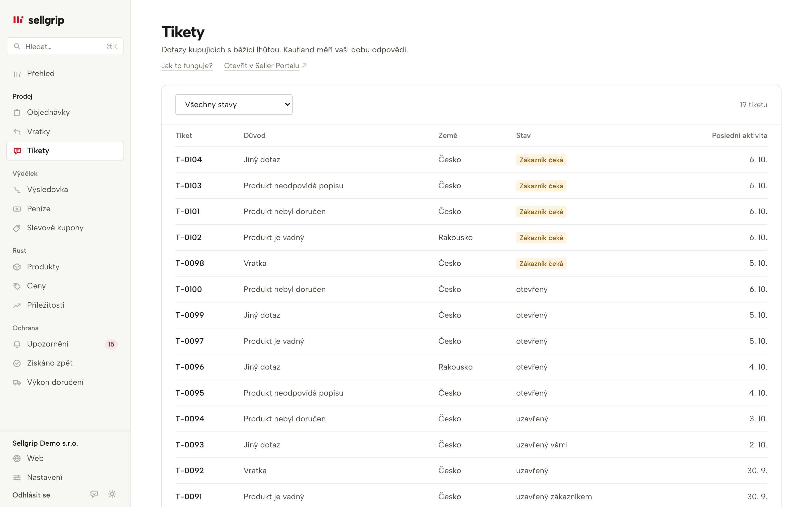Open the feedback chat bubble icon
812x507 pixels.
[x=94, y=494]
